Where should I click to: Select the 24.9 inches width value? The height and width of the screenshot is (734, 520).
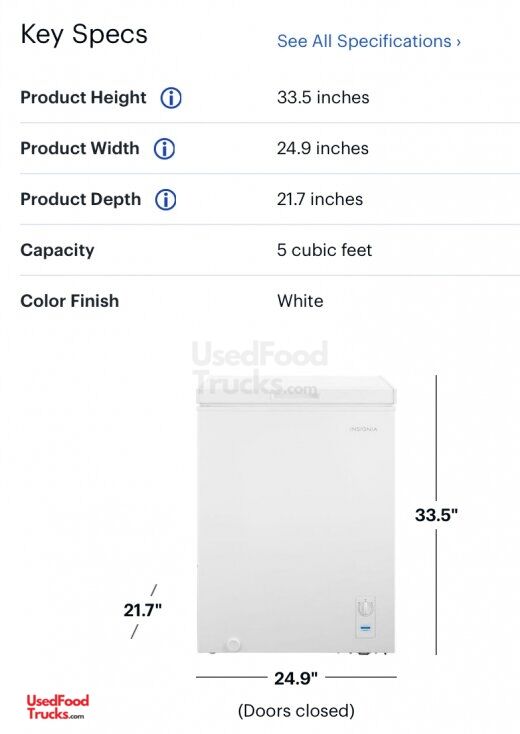[x=323, y=148]
